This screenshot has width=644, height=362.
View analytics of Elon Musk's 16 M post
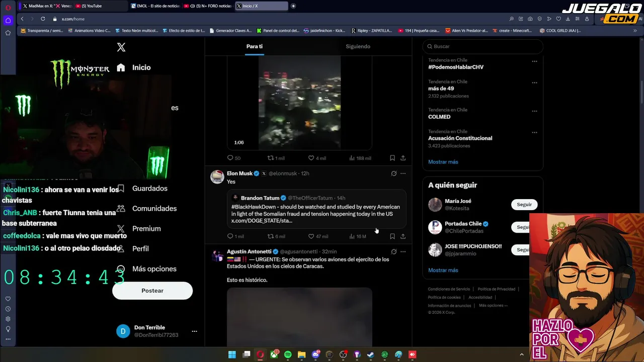point(358,236)
